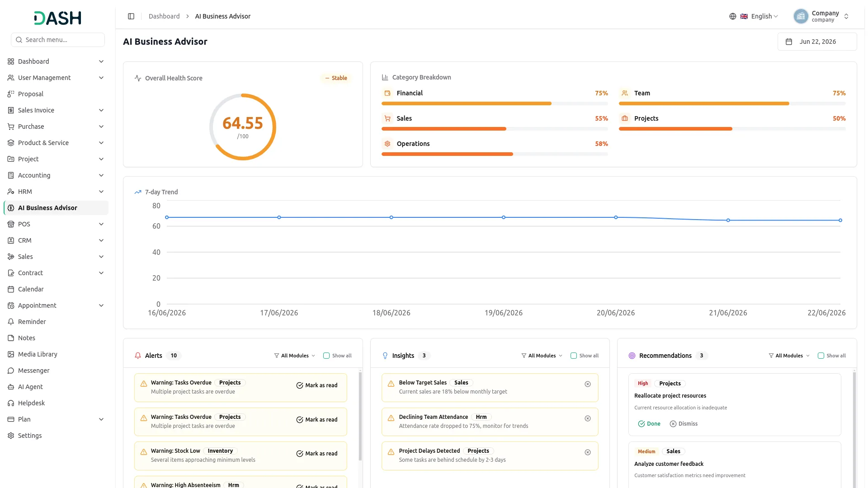Expand the Accounting menu chevron

click(x=101, y=175)
